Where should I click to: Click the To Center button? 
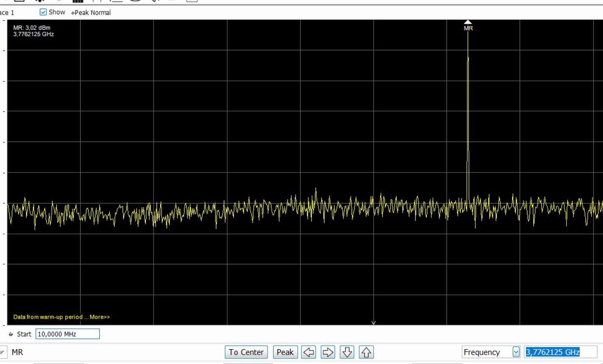pos(246,352)
